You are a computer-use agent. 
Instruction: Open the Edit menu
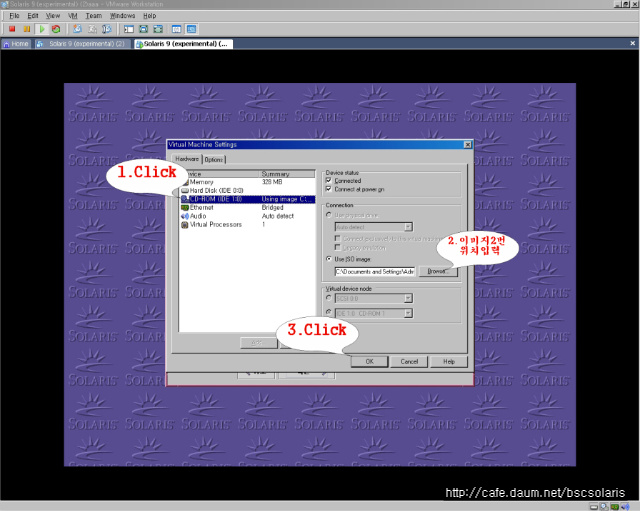33,16
